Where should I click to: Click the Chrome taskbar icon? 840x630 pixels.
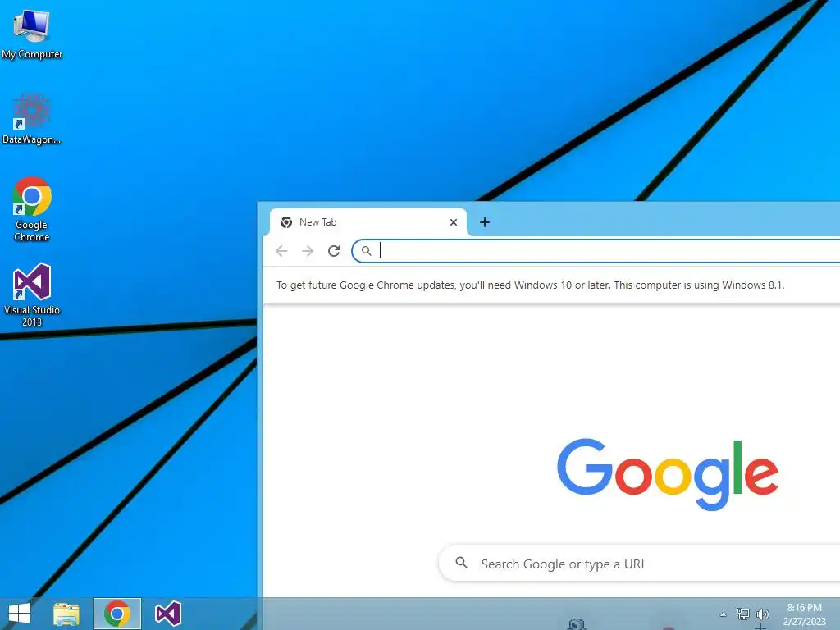coord(117,614)
